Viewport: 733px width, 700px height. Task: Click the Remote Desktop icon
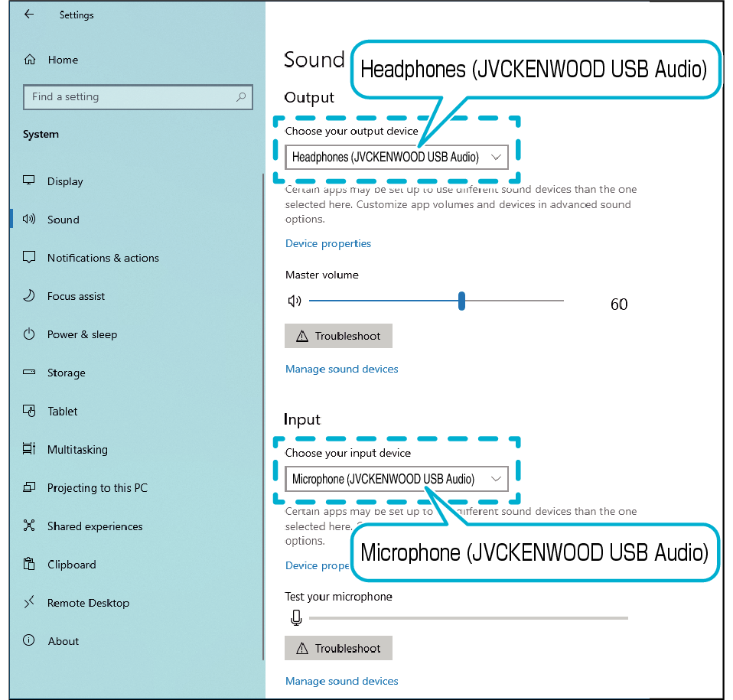(x=30, y=603)
